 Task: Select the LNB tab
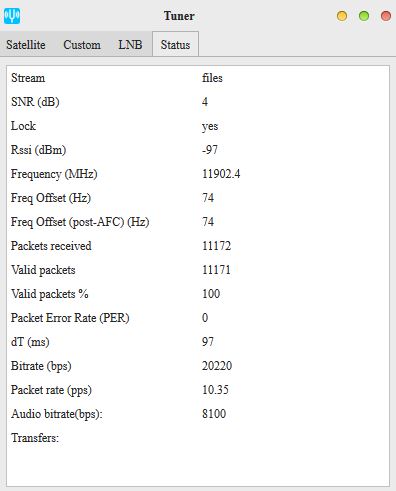coord(130,45)
